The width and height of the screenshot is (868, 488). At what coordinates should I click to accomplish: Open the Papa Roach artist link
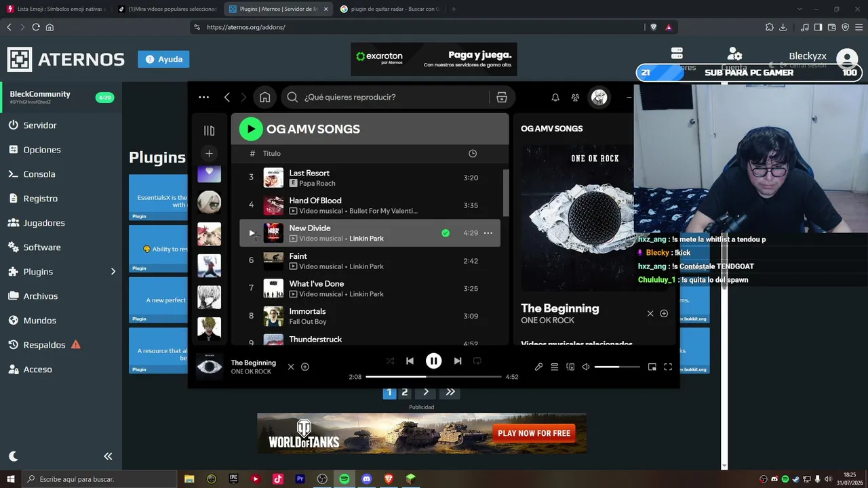pyautogui.click(x=317, y=184)
